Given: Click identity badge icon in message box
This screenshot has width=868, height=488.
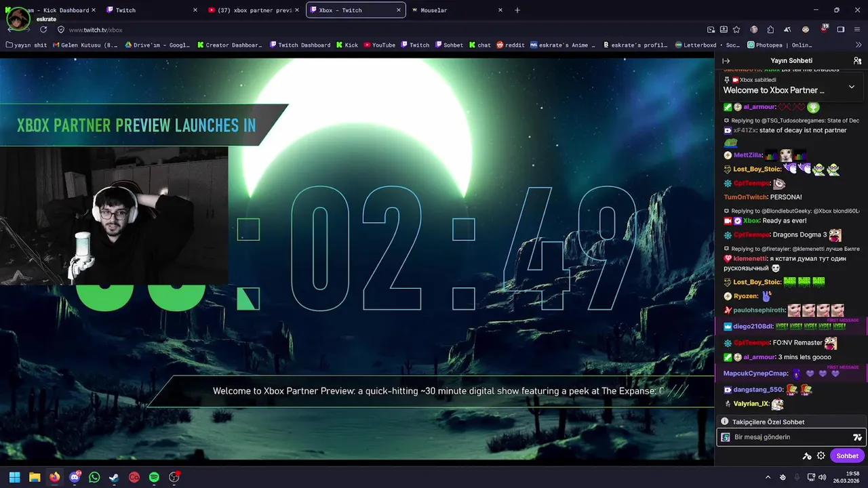Looking at the screenshot, I should click(x=726, y=437).
